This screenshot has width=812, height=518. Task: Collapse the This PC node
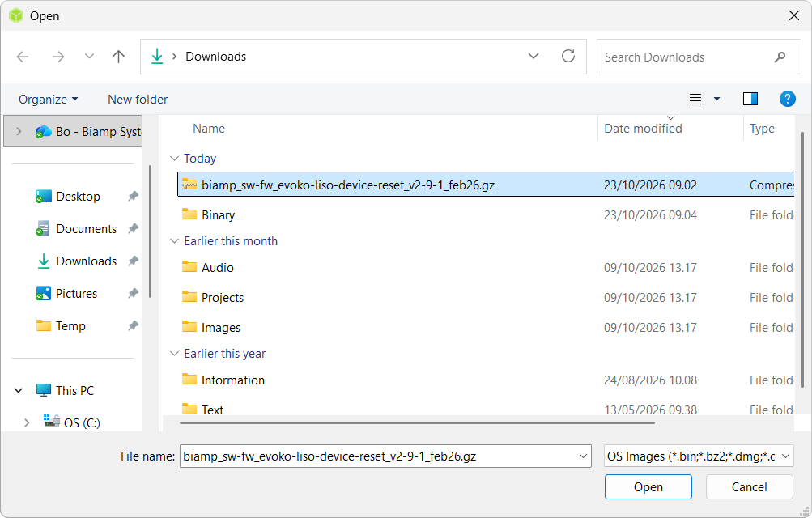click(x=19, y=390)
